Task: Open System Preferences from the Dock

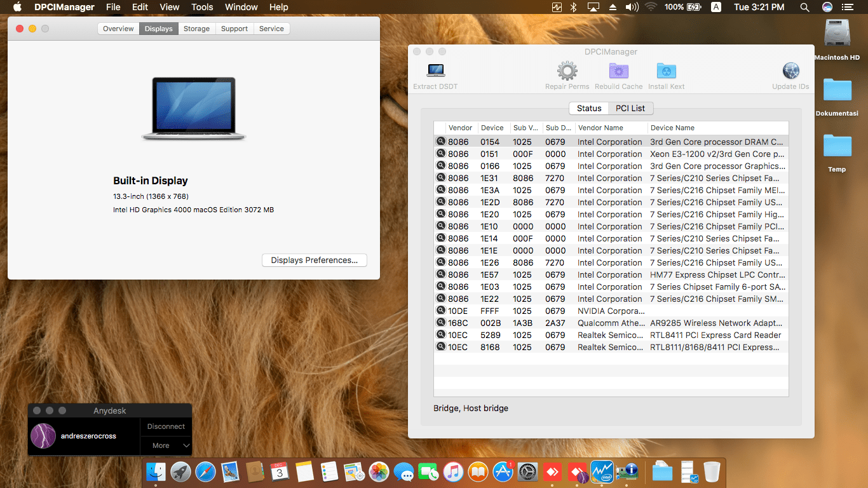Action: coord(527,471)
